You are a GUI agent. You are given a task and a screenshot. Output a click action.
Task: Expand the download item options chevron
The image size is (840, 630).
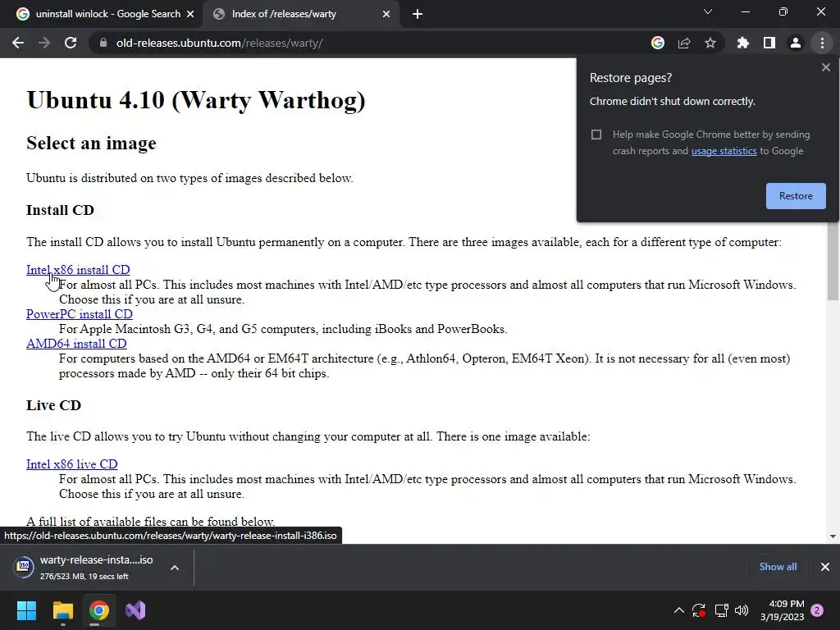(x=175, y=568)
